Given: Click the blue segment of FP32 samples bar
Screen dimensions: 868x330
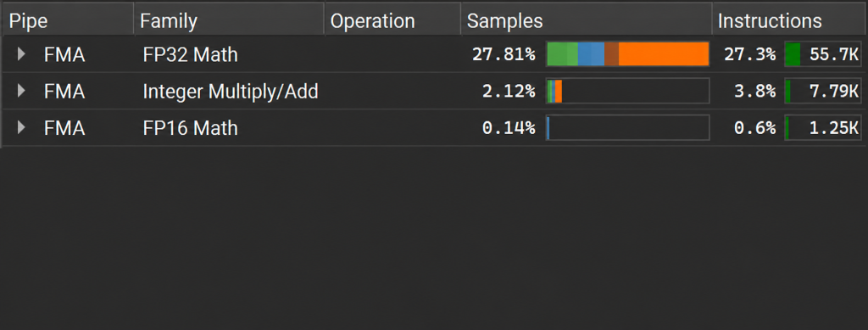Looking at the screenshot, I should 591,54.
